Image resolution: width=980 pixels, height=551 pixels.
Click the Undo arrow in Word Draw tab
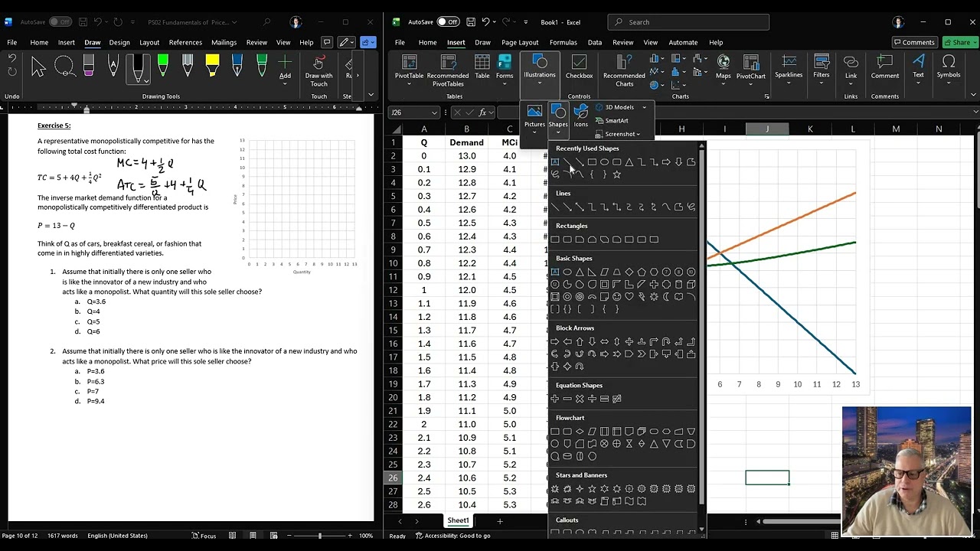click(x=11, y=59)
